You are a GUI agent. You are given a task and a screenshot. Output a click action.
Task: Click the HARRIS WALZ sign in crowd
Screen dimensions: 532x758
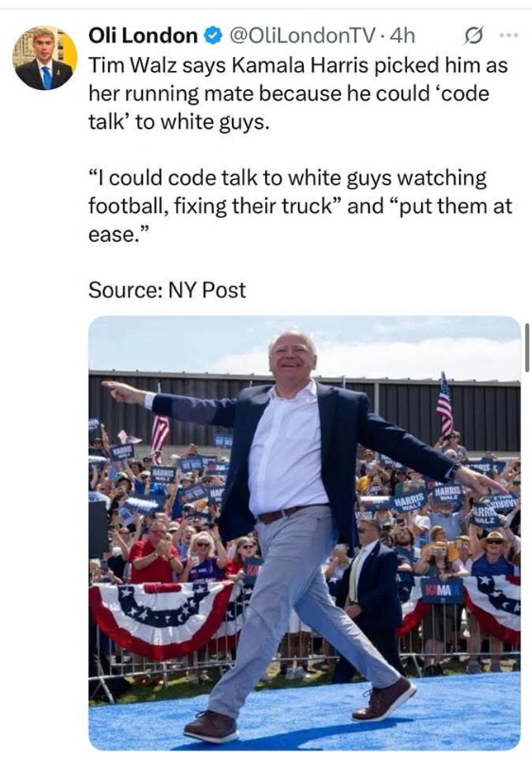[x=409, y=502]
